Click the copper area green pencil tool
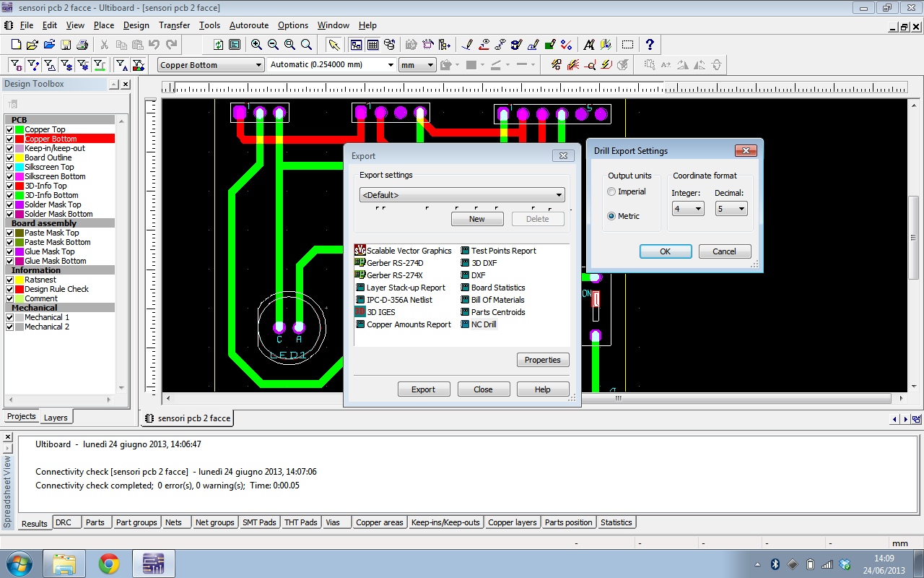 [x=550, y=44]
